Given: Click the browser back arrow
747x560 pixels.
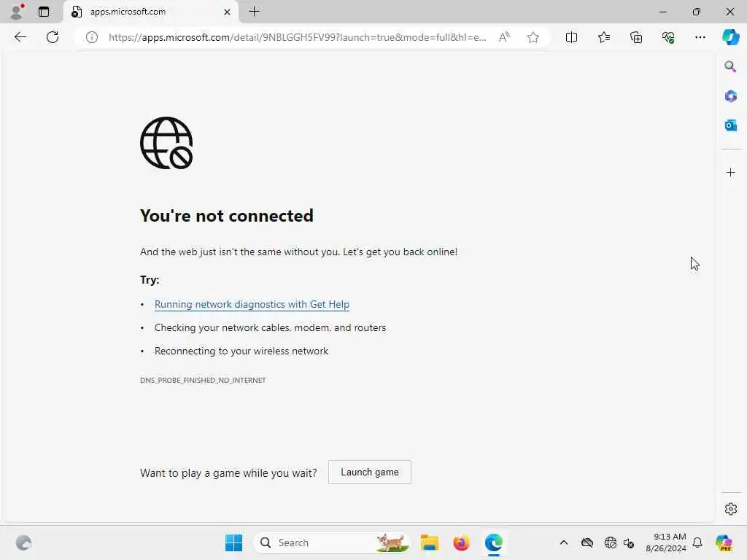Looking at the screenshot, I should coord(20,37).
